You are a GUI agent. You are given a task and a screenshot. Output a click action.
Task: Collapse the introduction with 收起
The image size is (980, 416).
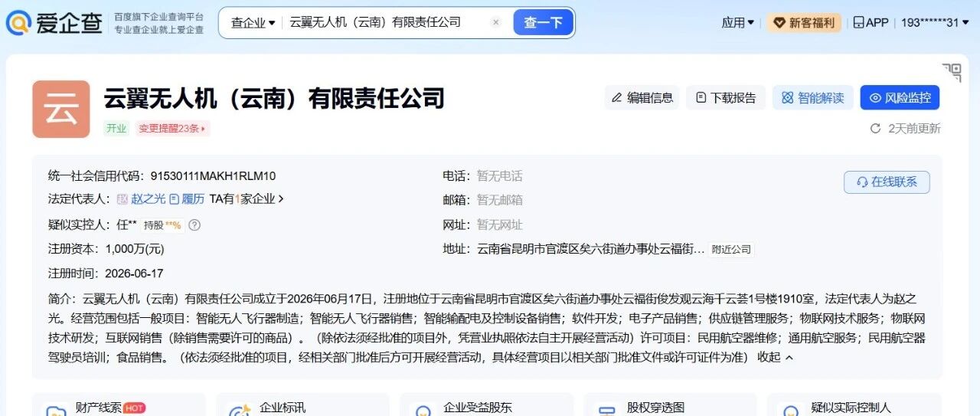pyautogui.click(x=775, y=357)
